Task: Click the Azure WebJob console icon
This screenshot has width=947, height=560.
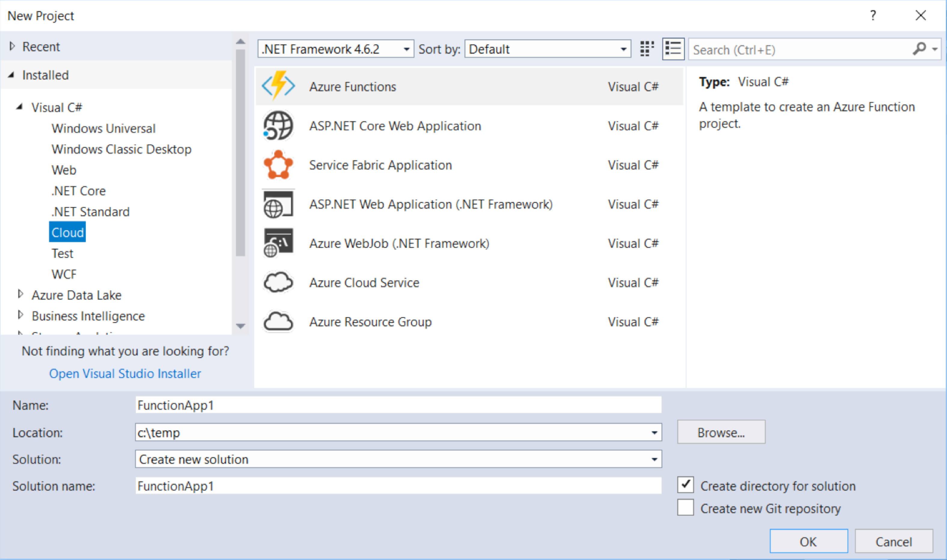Action: coord(278,243)
